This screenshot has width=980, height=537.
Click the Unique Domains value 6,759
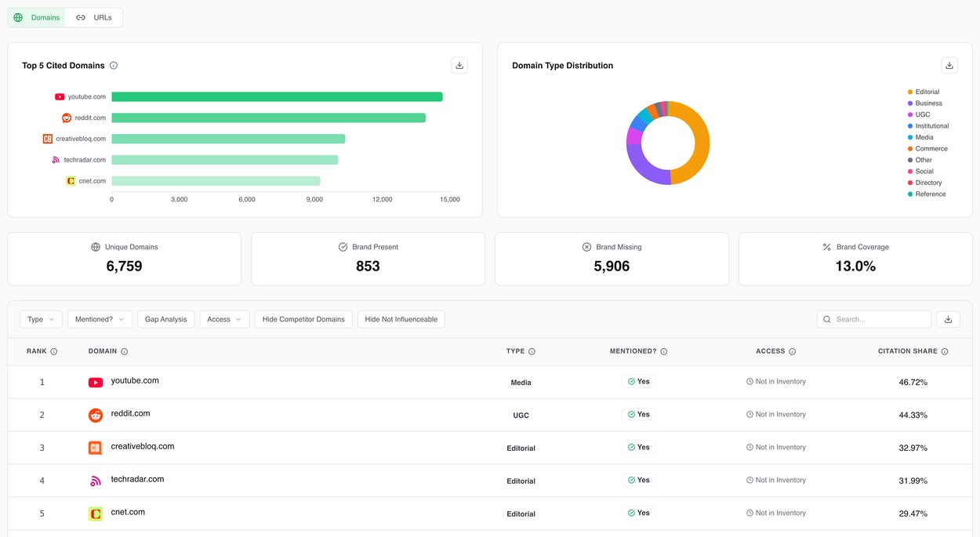(x=125, y=267)
